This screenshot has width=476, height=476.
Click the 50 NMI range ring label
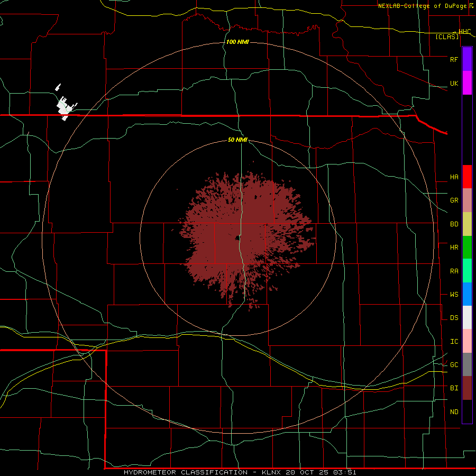pyautogui.click(x=237, y=140)
